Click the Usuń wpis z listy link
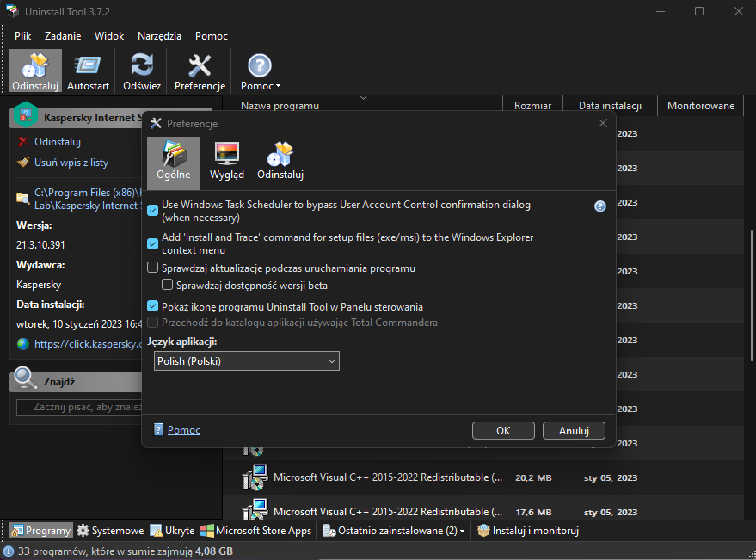This screenshot has height=560, width=756. click(71, 162)
